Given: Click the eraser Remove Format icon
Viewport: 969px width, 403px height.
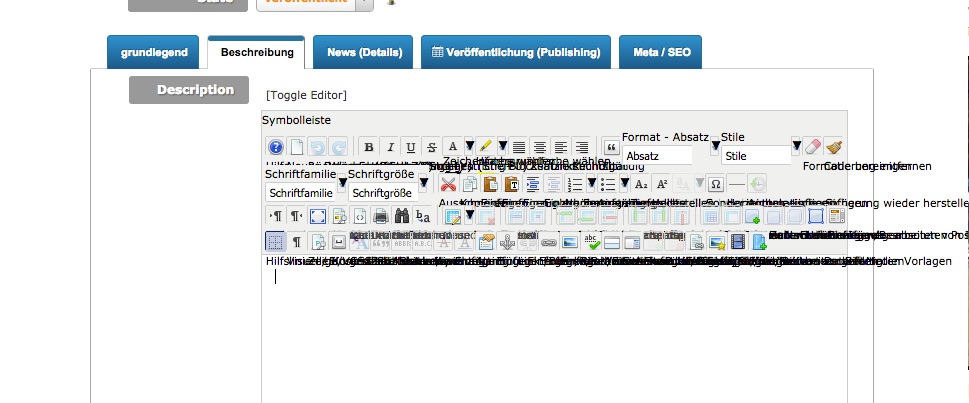Looking at the screenshot, I should [x=813, y=147].
